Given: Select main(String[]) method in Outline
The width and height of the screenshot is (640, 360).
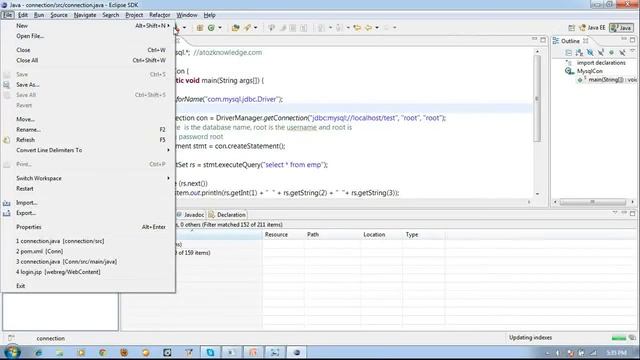Looking at the screenshot, I should [612, 80].
